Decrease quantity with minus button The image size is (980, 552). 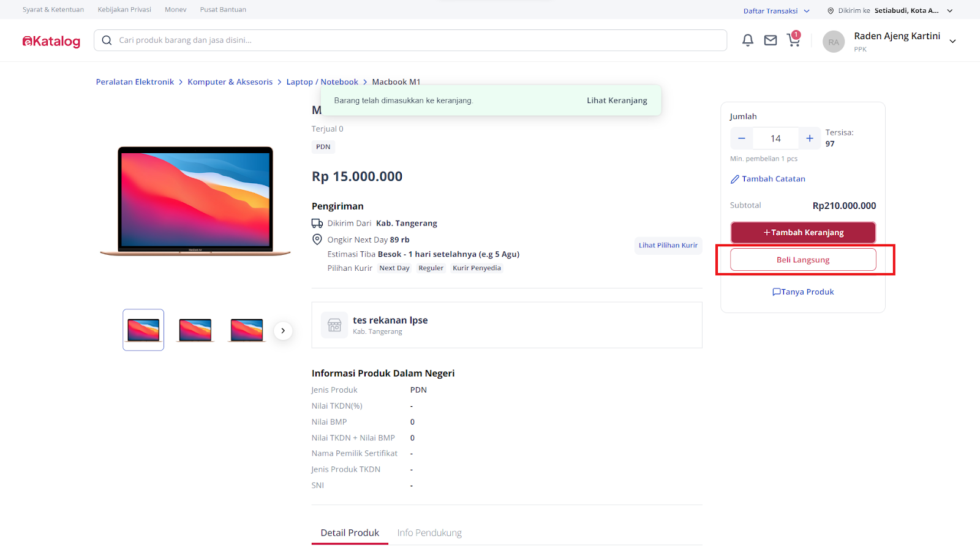point(741,138)
